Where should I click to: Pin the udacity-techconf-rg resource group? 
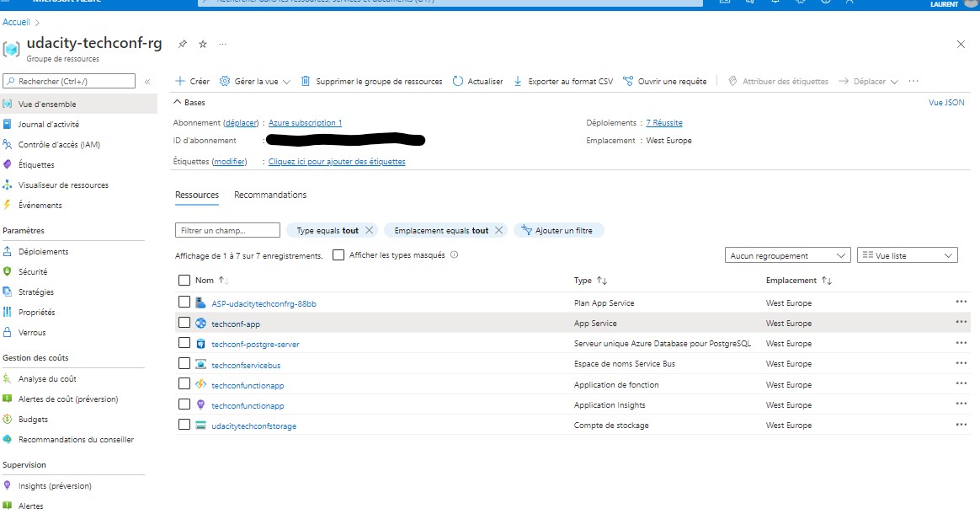183,44
